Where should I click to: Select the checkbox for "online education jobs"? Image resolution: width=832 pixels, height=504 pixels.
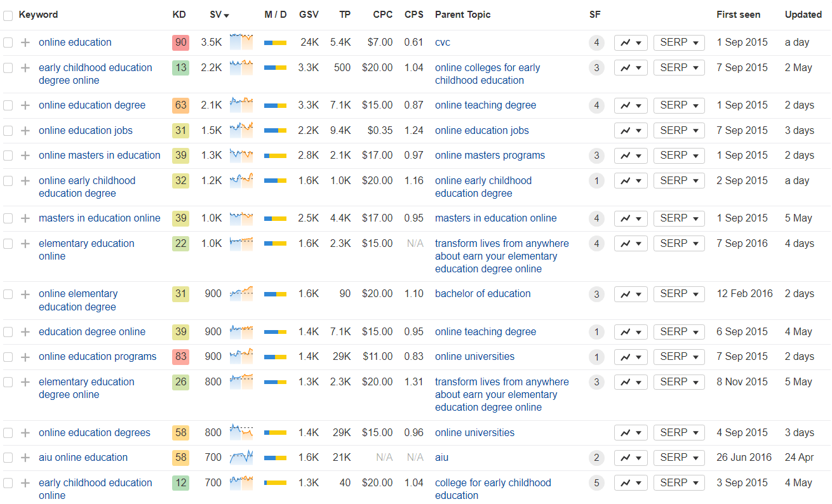[8, 130]
